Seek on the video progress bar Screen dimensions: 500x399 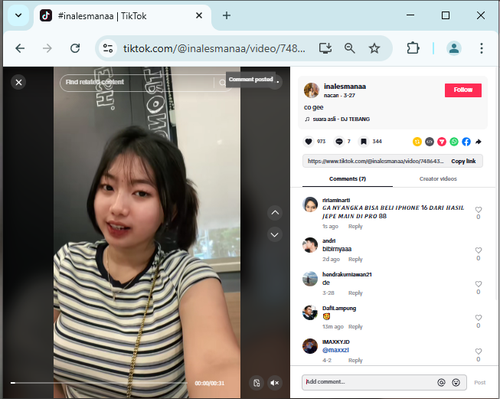tap(99, 383)
